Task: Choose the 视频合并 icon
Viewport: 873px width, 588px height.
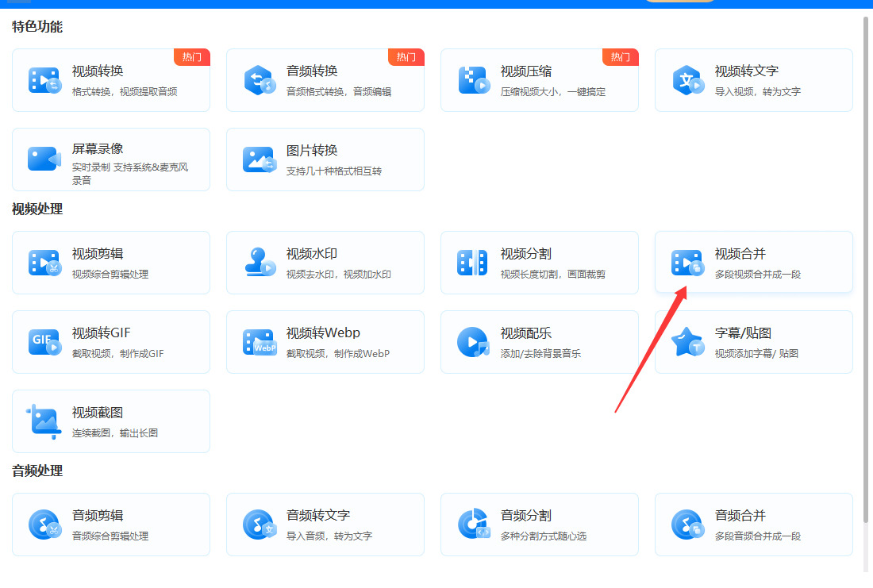Action: pyautogui.click(x=688, y=263)
